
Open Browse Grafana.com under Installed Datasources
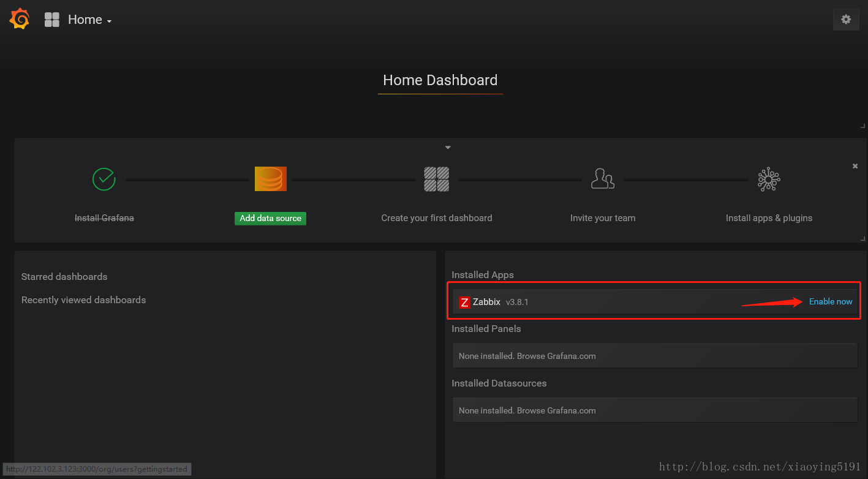pos(556,410)
